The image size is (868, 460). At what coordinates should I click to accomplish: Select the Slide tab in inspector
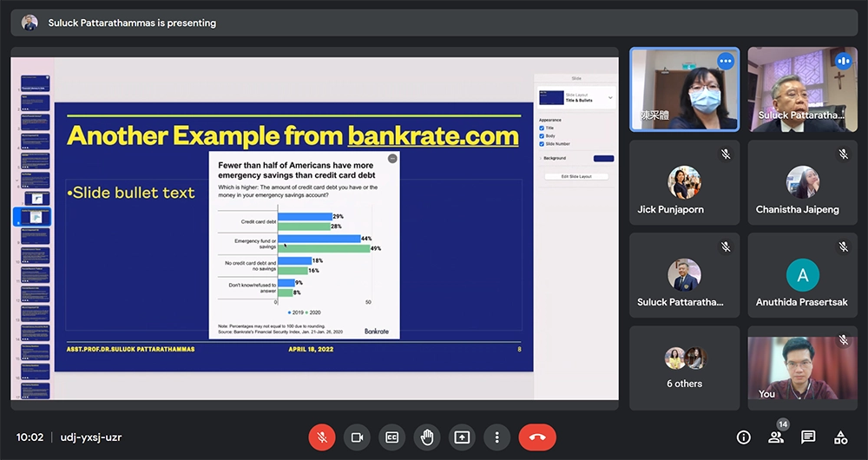click(x=576, y=79)
